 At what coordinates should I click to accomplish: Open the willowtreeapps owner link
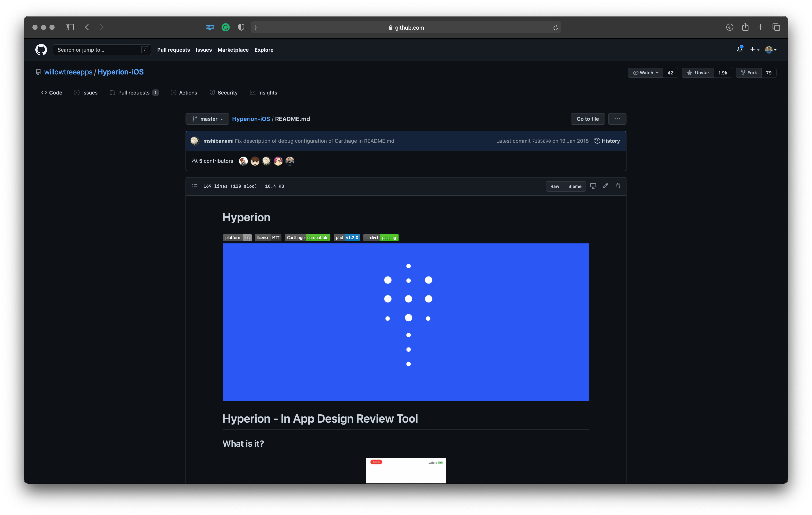[68, 72]
